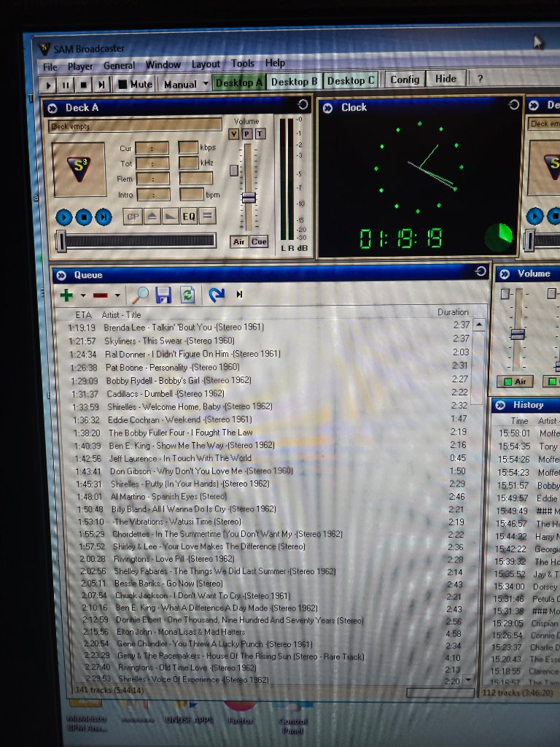The image size is (560, 747).
Task: Click the green refresh document icon in Queue
Action: 187,295
